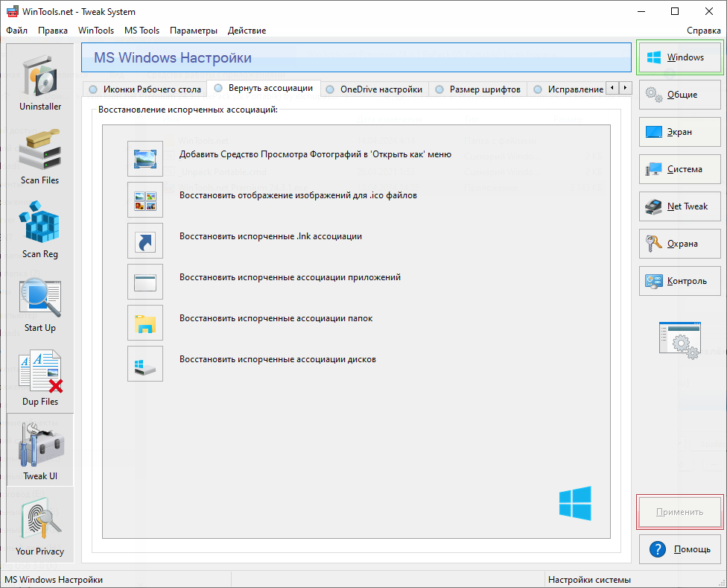This screenshot has width=727, height=588.
Task: Click the restore application associations icon
Action: pos(145,282)
